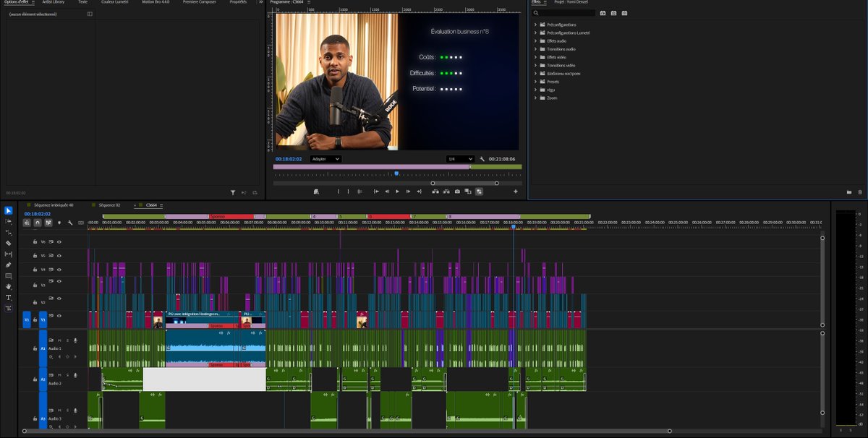Toggle A2 track targeting

click(43, 379)
